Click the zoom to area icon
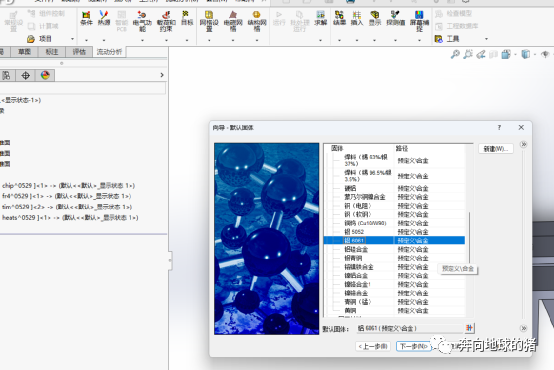The height and width of the screenshot is (370, 554). pyautogui.click(x=468, y=54)
